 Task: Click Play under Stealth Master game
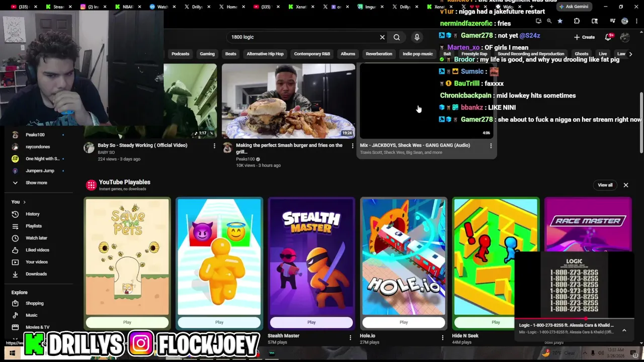point(311,322)
